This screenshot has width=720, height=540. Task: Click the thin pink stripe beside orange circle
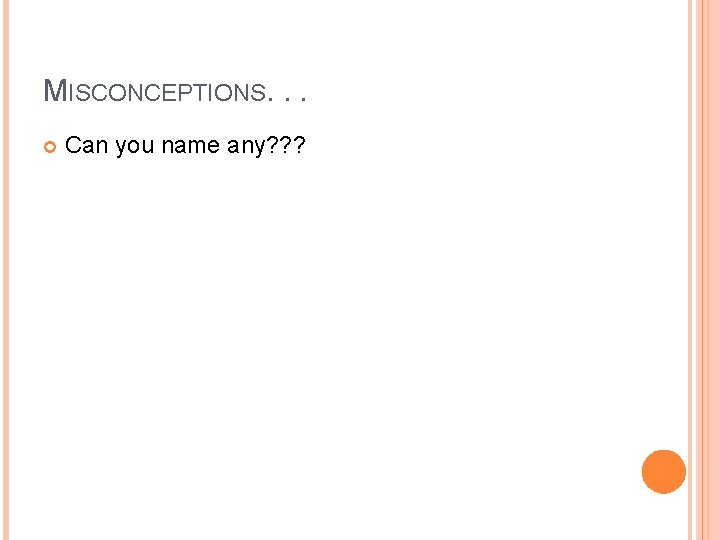tap(690, 270)
